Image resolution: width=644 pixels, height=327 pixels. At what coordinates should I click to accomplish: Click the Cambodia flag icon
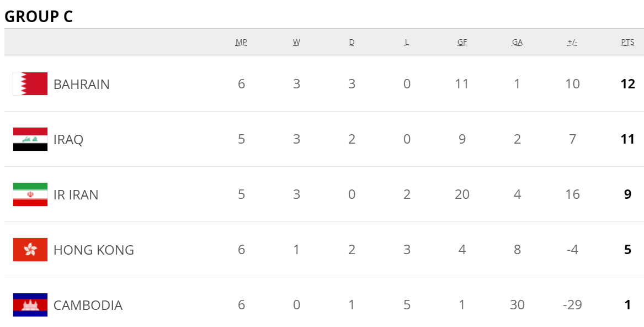[30, 305]
